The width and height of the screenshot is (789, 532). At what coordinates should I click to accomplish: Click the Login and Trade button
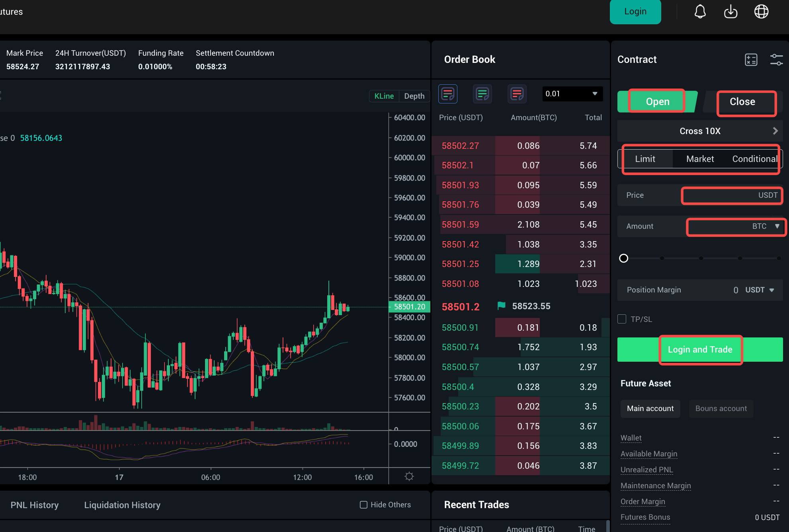[700, 349]
